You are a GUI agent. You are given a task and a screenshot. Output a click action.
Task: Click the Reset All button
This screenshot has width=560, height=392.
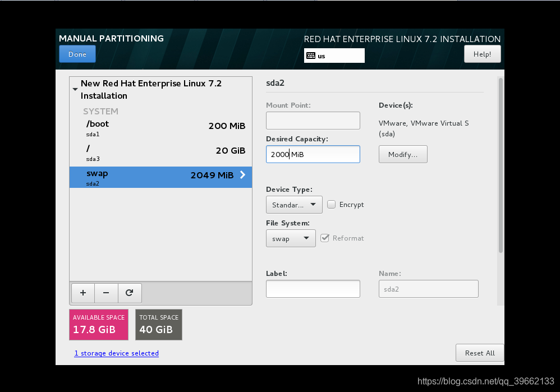pyautogui.click(x=480, y=353)
